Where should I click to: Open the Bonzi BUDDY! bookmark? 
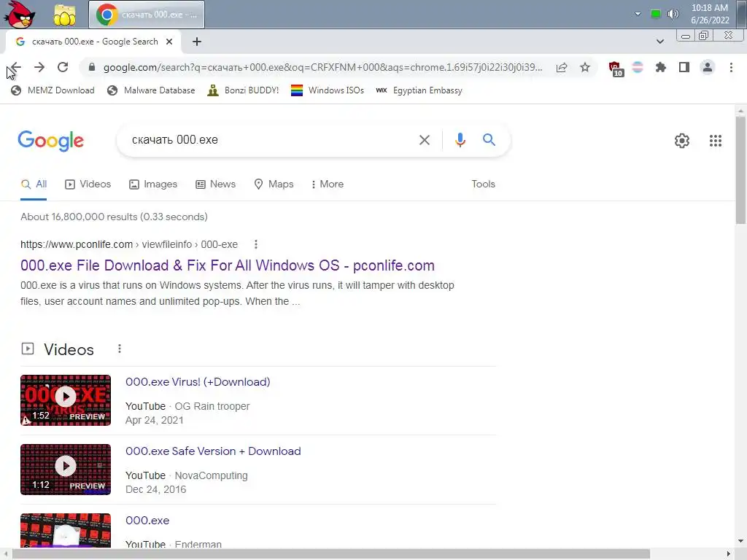[x=243, y=90]
